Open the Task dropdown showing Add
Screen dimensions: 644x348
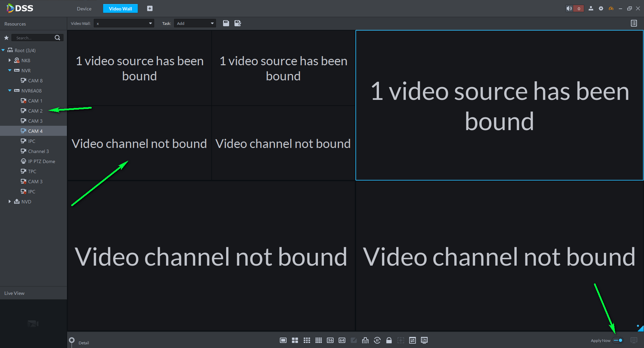point(195,23)
